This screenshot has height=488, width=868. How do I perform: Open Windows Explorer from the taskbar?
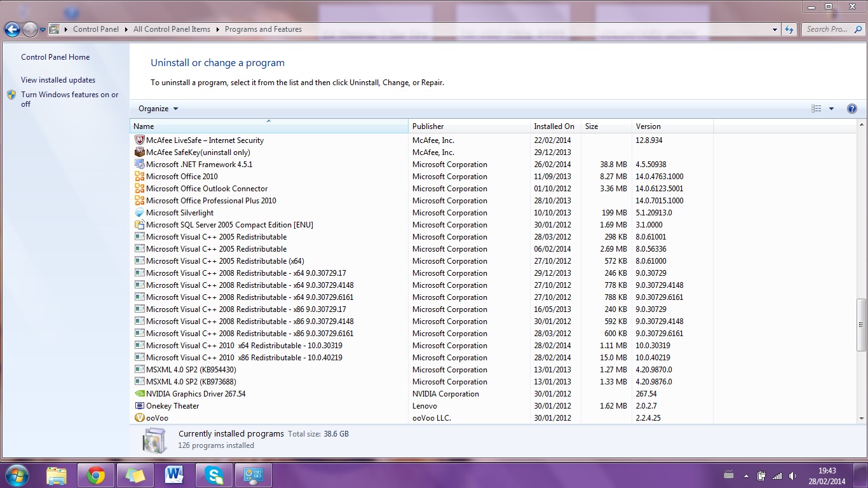57,475
